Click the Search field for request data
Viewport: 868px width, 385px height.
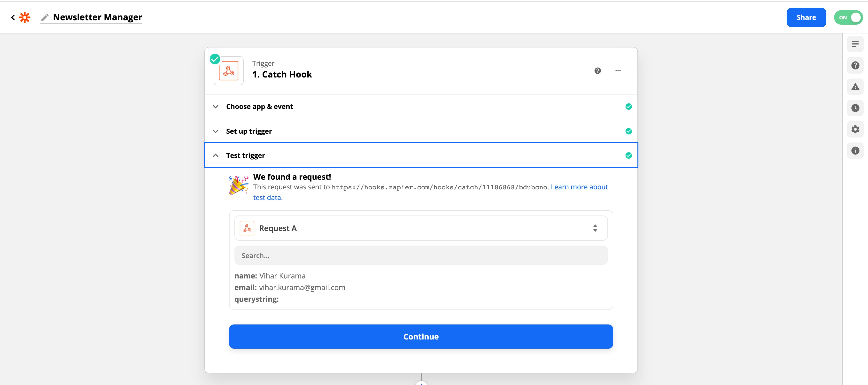pyautogui.click(x=420, y=255)
